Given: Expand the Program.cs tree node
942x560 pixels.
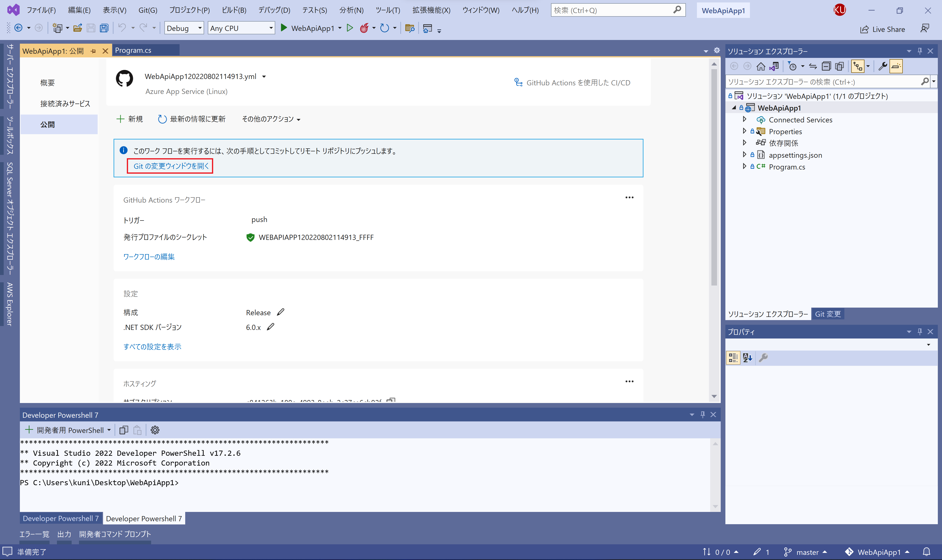Looking at the screenshot, I should pyautogui.click(x=744, y=166).
